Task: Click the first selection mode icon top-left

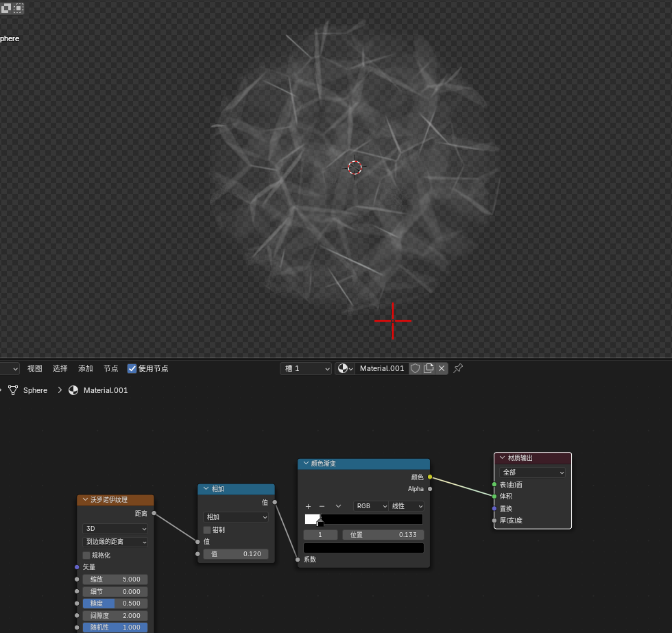Action: [5, 8]
